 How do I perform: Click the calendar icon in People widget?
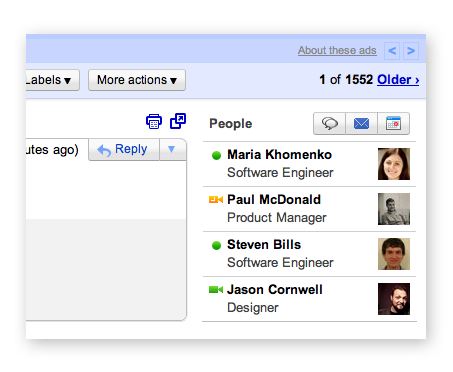tap(393, 124)
